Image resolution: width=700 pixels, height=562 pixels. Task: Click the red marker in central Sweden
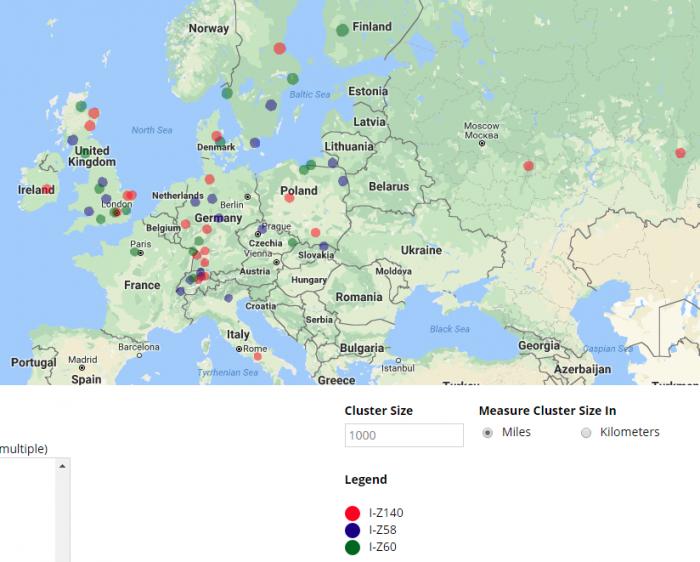[279, 48]
